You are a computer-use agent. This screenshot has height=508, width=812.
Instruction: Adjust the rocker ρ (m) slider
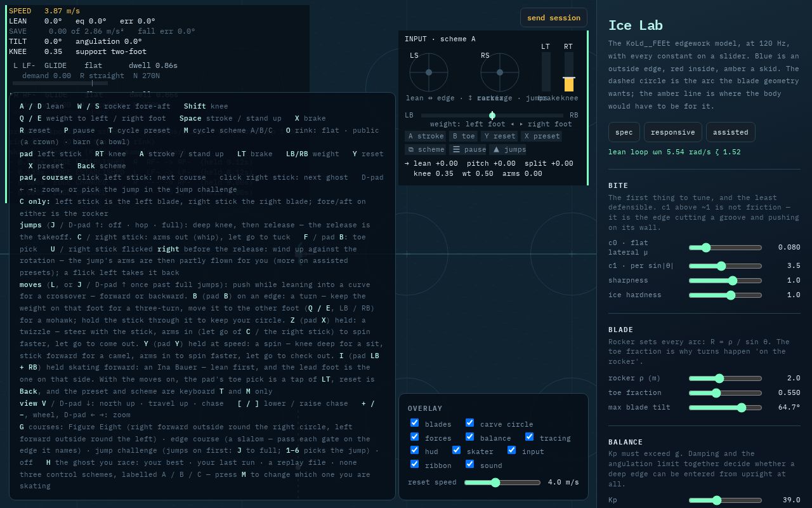pyautogui.click(x=725, y=378)
